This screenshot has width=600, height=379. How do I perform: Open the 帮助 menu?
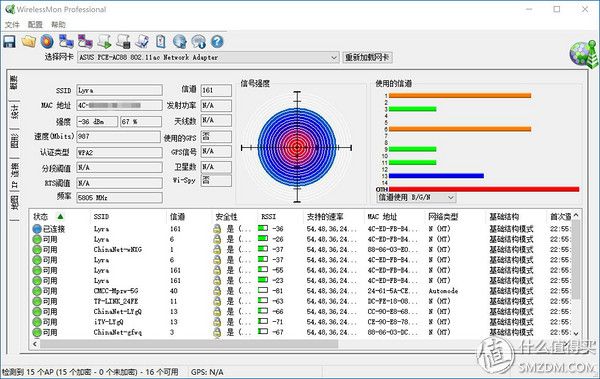tap(58, 25)
